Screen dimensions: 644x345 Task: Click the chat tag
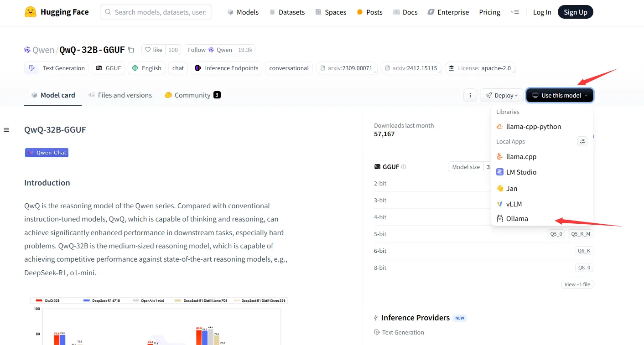(x=178, y=68)
